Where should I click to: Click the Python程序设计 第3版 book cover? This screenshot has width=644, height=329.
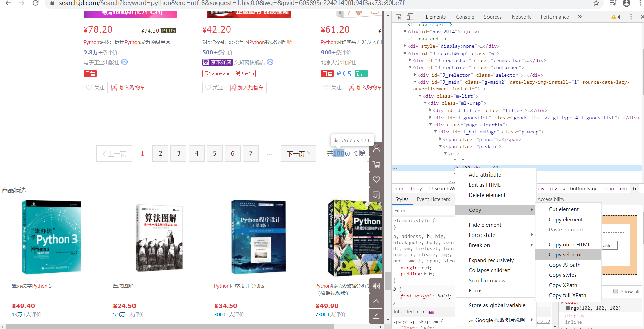click(258, 237)
